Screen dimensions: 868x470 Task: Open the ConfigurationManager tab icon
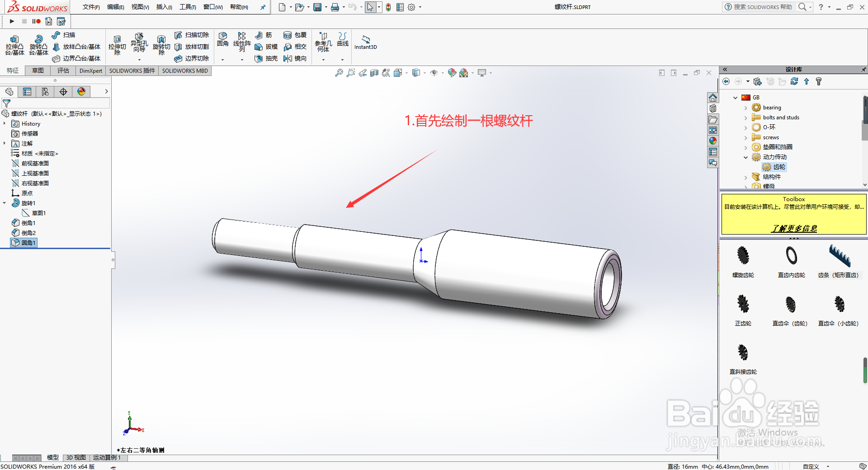(x=45, y=92)
